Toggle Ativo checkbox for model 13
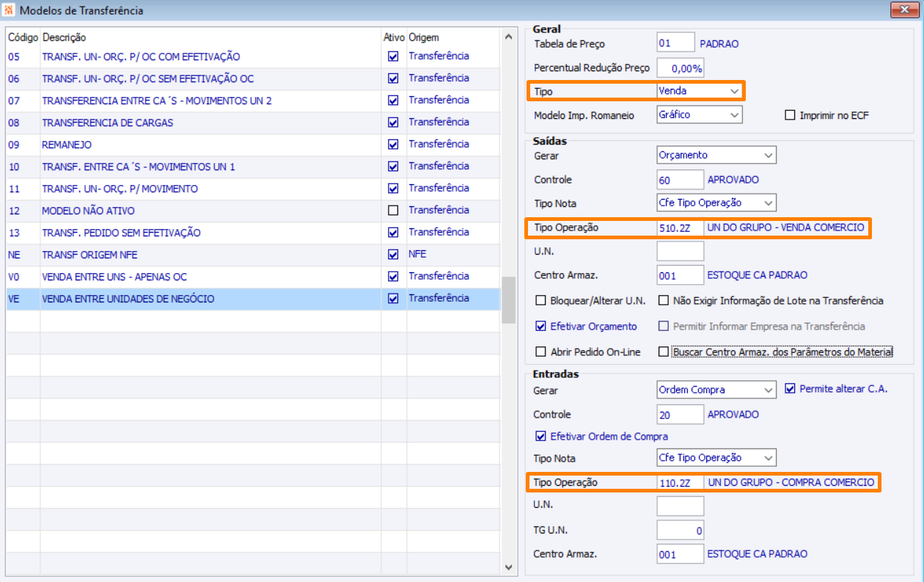 [x=394, y=233]
